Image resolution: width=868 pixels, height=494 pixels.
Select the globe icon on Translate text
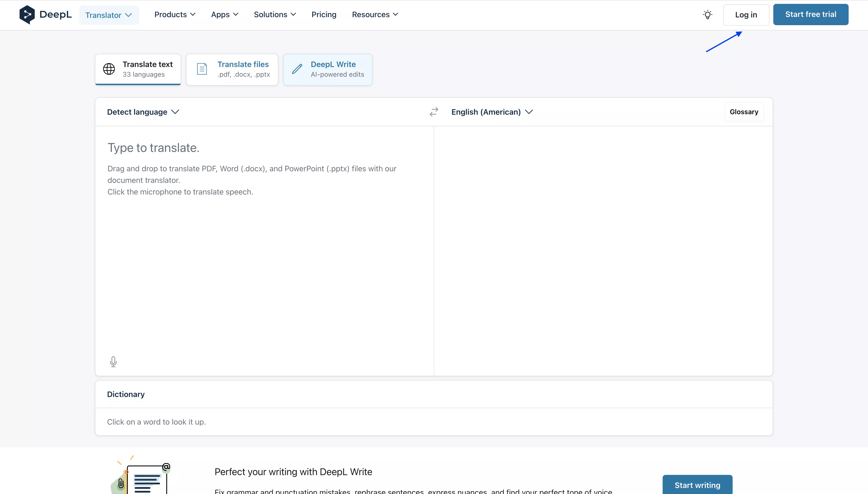[x=109, y=69]
